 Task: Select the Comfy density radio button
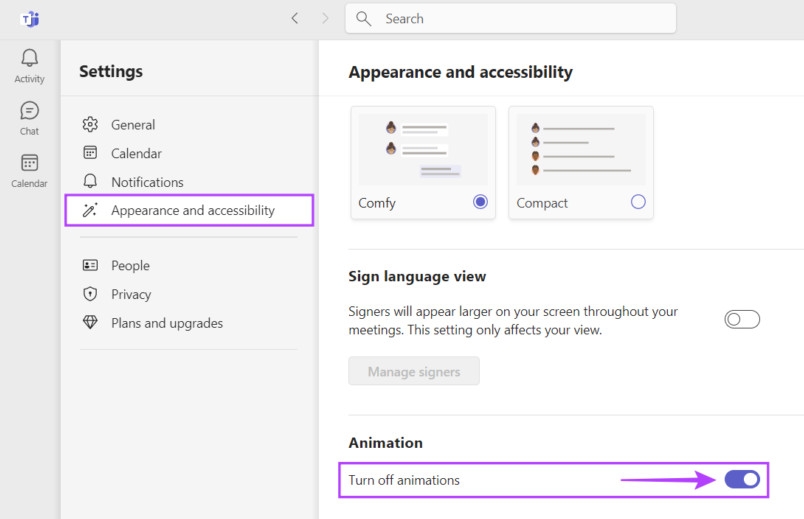click(480, 202)
